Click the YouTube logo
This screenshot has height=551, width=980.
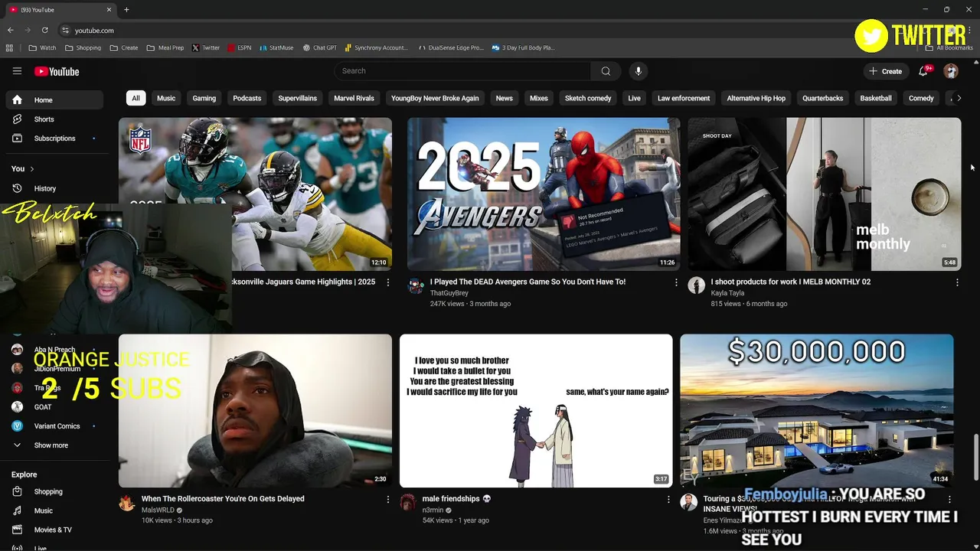57,71
